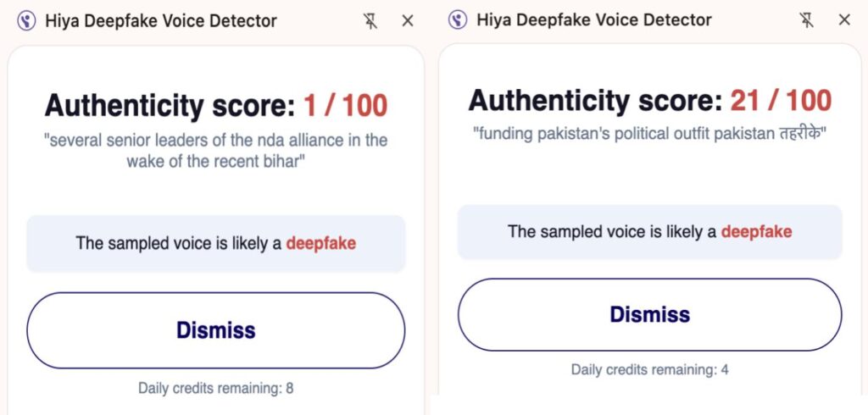Click the "Authenticity score:" heading next to 21 / 100
This screenshot has width=868, height=415.
(x=595, y=101)
